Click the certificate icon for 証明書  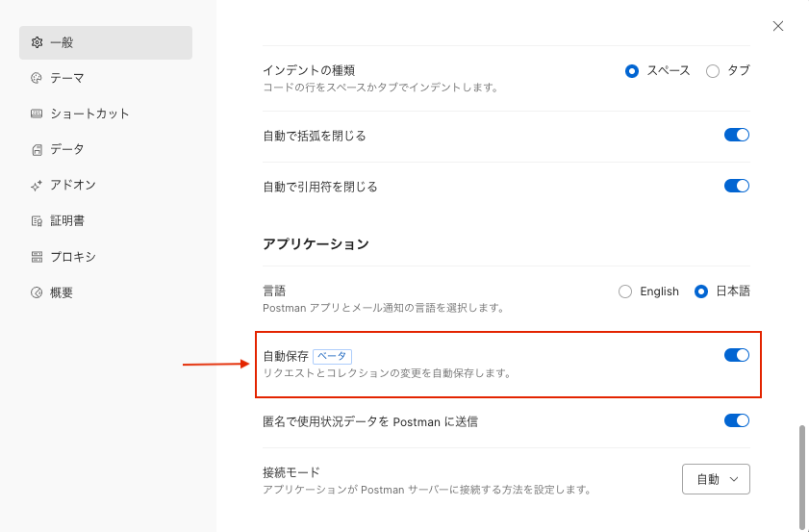coord(37,221)
